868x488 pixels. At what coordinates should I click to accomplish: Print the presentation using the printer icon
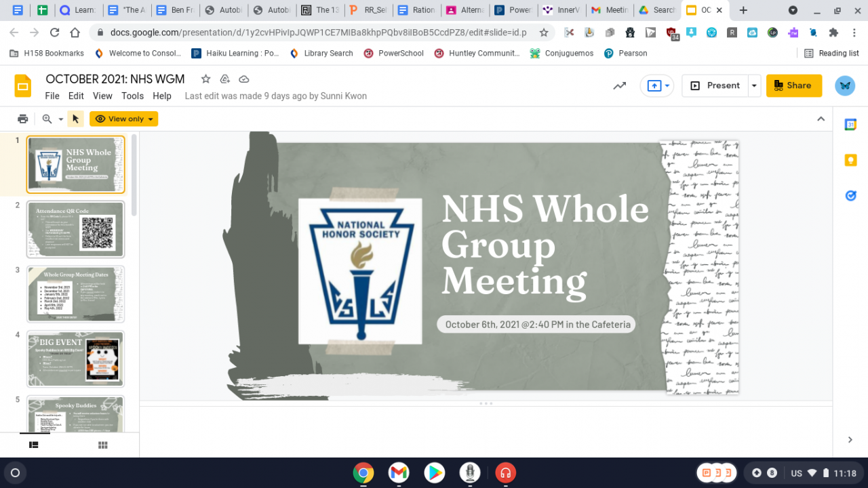pos(23,119)
